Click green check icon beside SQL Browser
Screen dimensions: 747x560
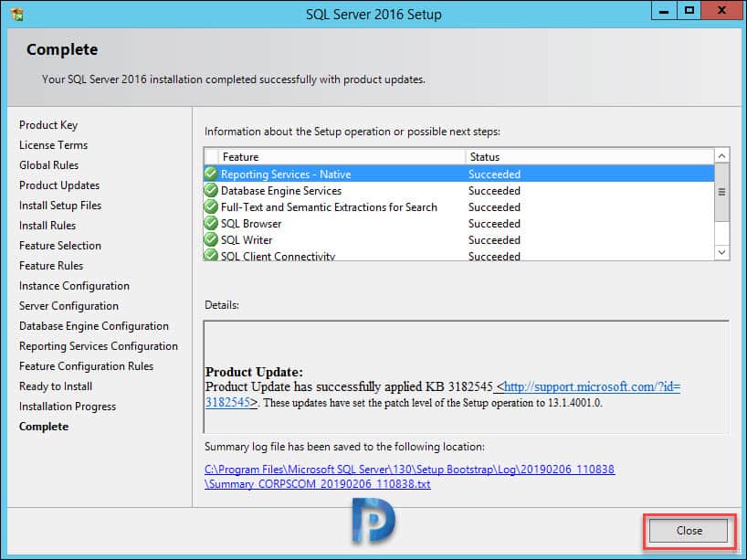(211, 223)
